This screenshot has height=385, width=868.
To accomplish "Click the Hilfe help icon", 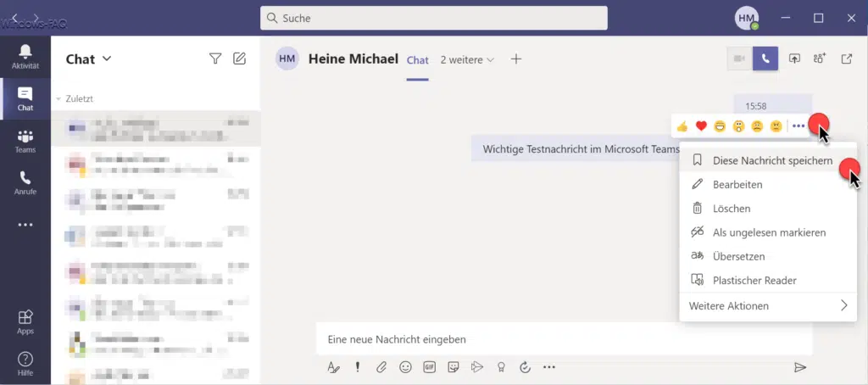I will point(25,363).
